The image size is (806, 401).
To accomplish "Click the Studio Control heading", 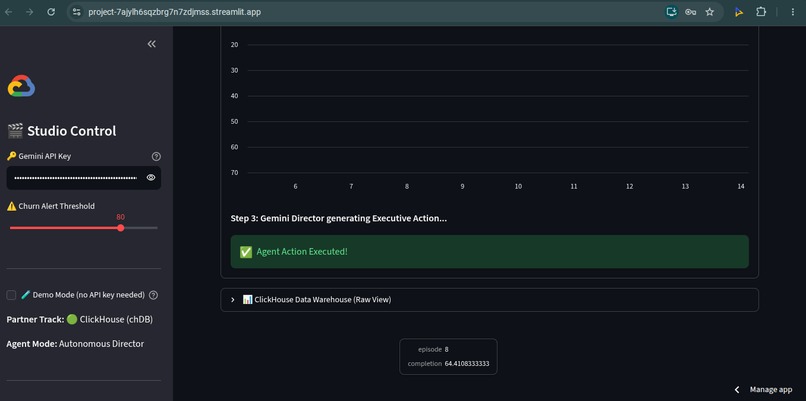I will 62,131.
